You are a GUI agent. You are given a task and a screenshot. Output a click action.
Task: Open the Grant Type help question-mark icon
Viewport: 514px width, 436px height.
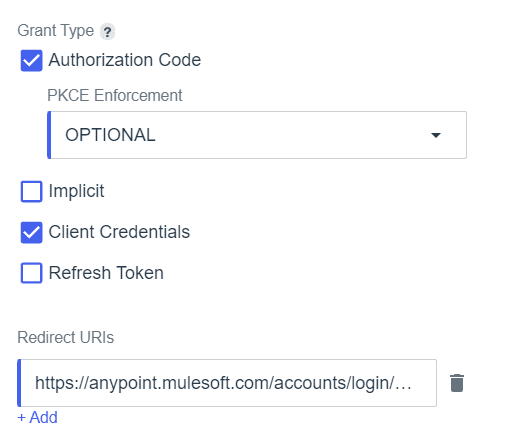coord(107,32)
